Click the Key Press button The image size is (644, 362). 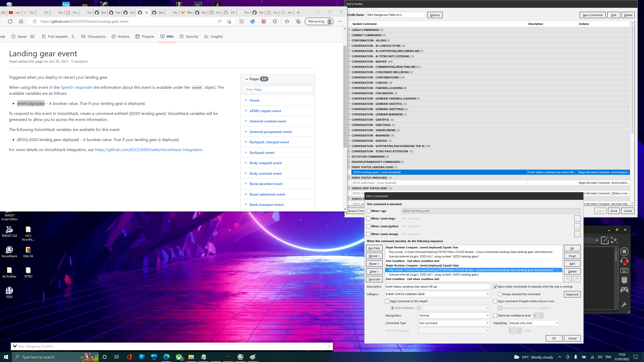(374, 248)
